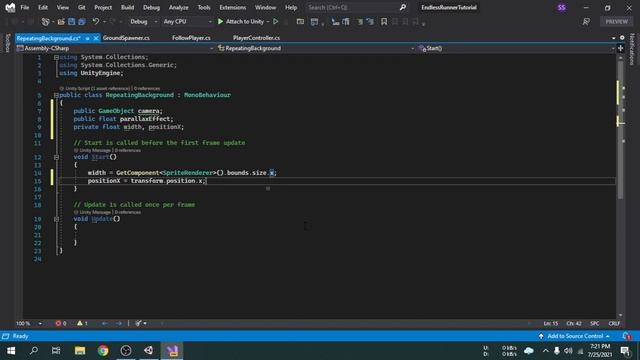The width and height of the screenshot is (640, 360).
Task: Open the Analyze menu
Action: 178,7
